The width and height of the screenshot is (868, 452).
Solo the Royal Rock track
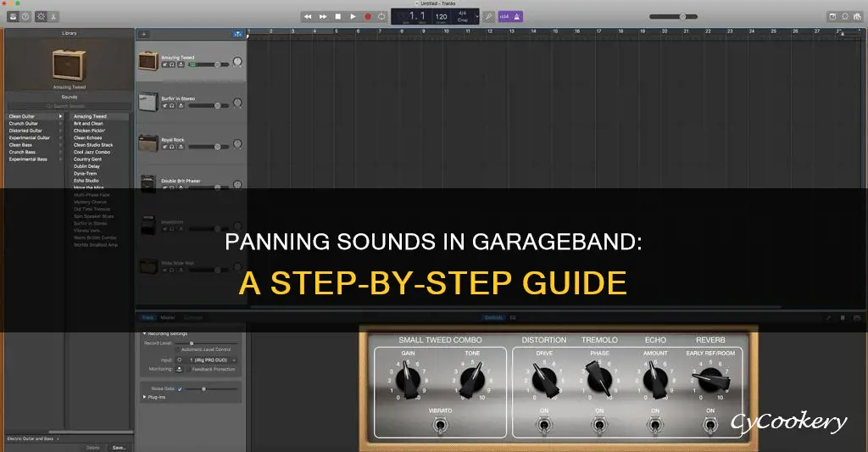(x=172, y=147)
